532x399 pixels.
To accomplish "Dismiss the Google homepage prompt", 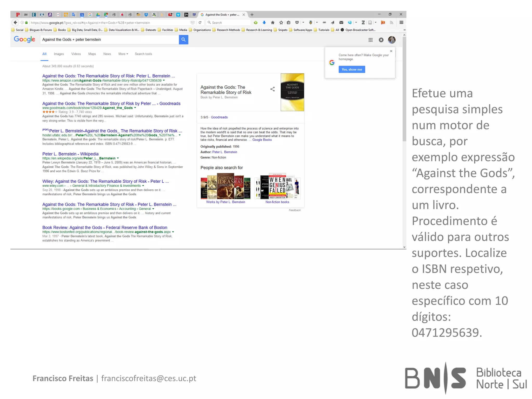I will [x=391, y=51].
